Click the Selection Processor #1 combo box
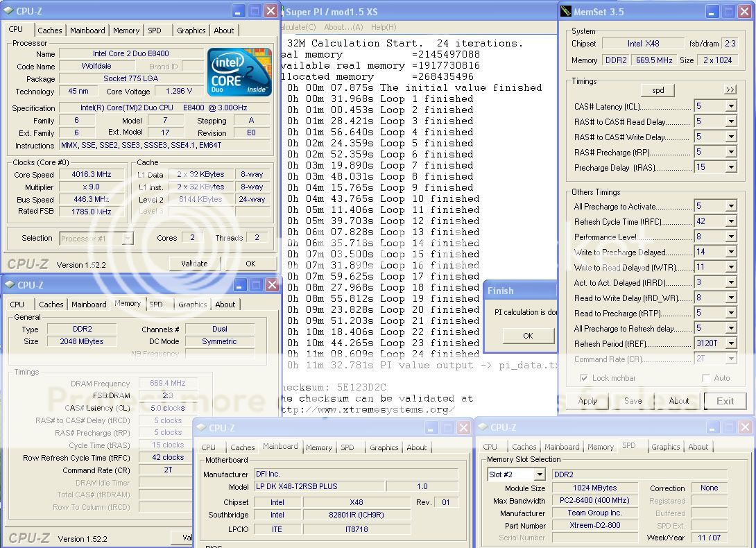 point(96,239)
